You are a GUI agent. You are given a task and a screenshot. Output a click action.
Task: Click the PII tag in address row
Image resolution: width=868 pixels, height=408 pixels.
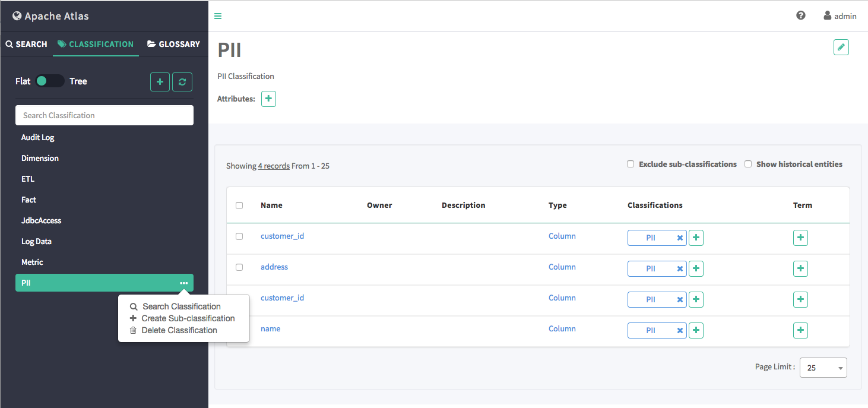pyautogui.click(x=651, y=268)
